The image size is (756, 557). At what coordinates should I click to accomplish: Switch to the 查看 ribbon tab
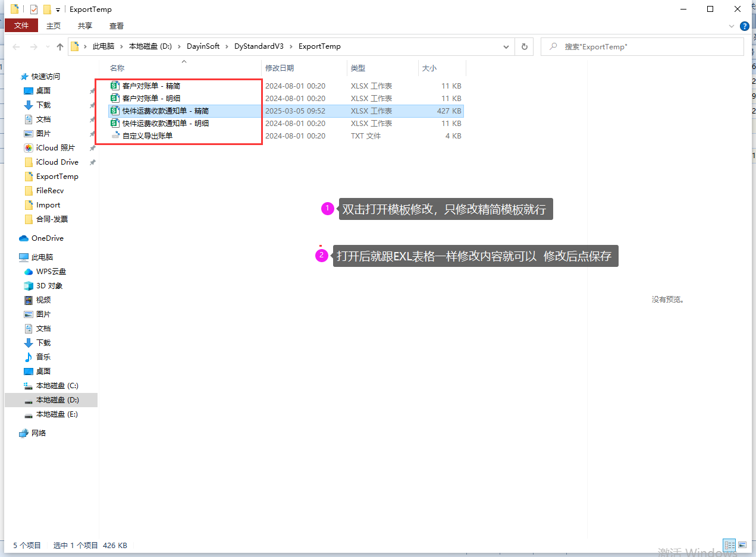(117, 26)
